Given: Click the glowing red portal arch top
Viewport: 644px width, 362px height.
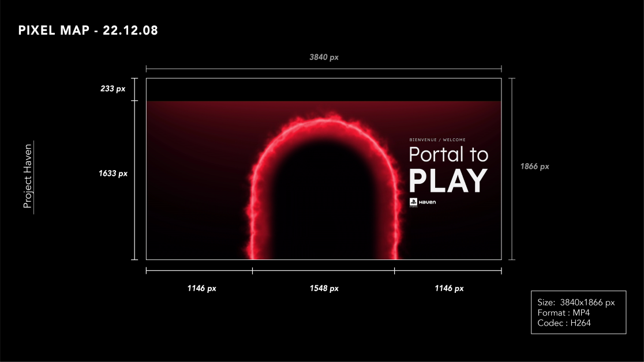Looking at the screenshot, I should tap(324, 119).
